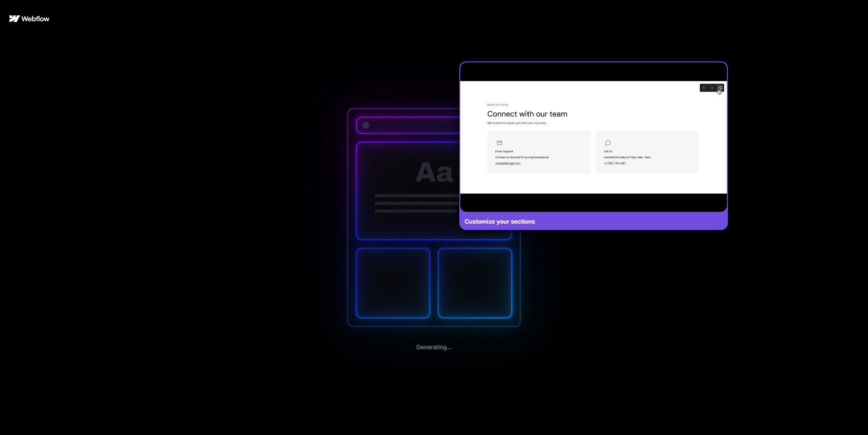The height and width of the screenshot is (435, 868).
Task: Click the 'Connect with our team' heading
Action: 527,114
